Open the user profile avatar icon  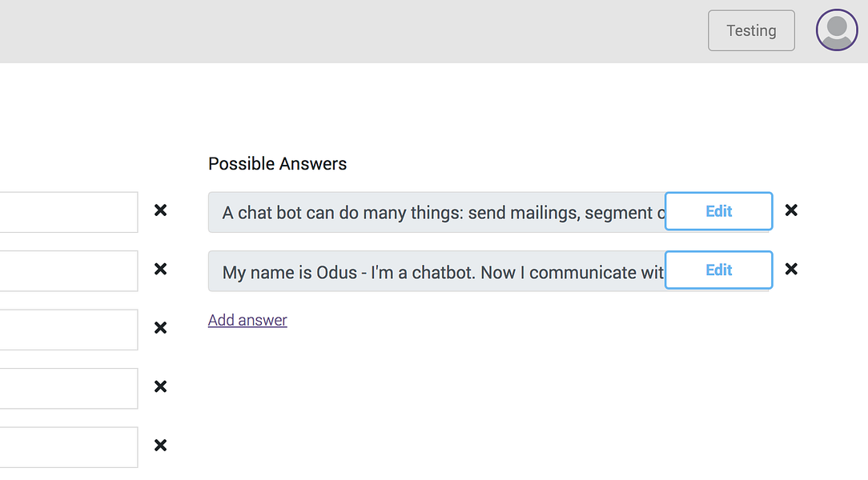(x=837, y=30)
